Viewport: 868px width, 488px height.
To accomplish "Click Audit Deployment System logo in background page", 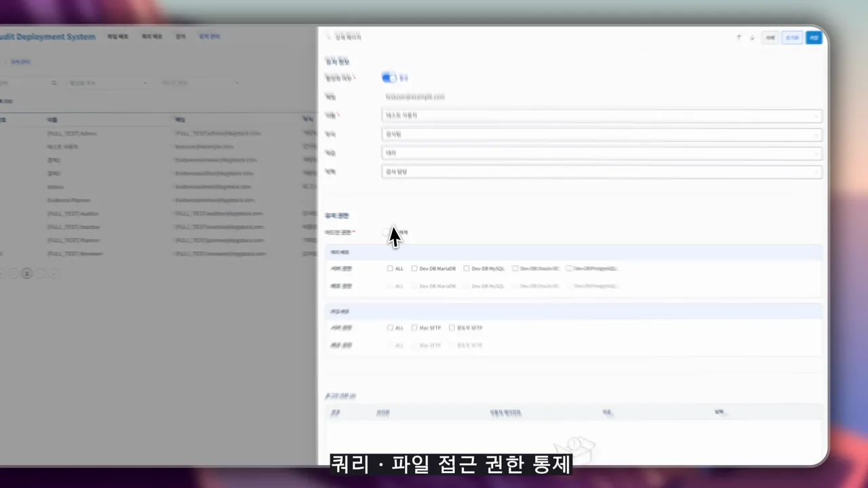I will [x=47, y=37].
